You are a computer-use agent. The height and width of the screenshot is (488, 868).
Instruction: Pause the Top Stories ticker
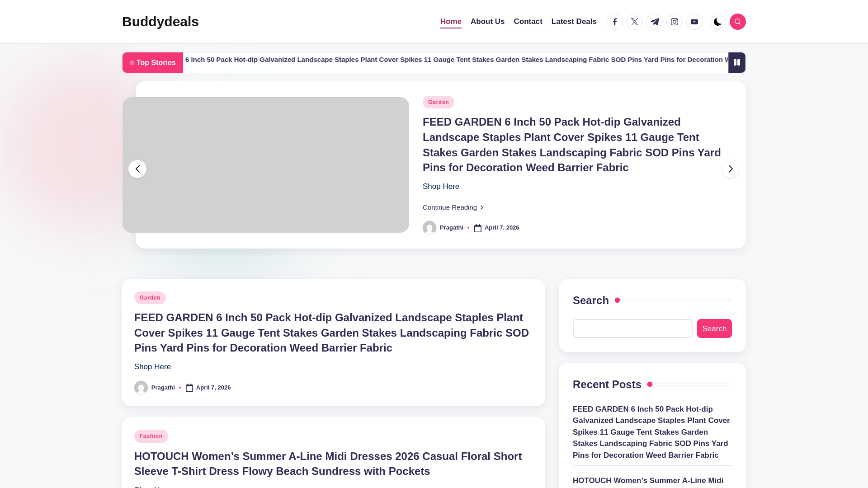point(736,62)
